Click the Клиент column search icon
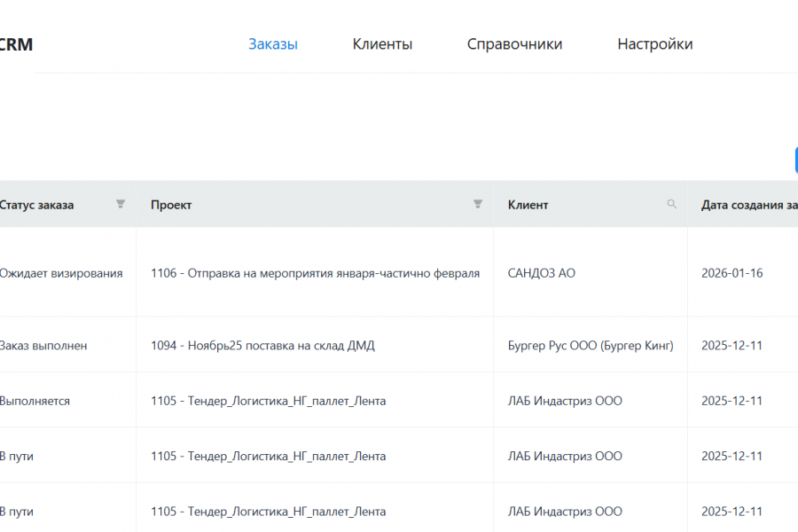Image resolution: width=798 pixels, height=532 pixels. [672, 205]
